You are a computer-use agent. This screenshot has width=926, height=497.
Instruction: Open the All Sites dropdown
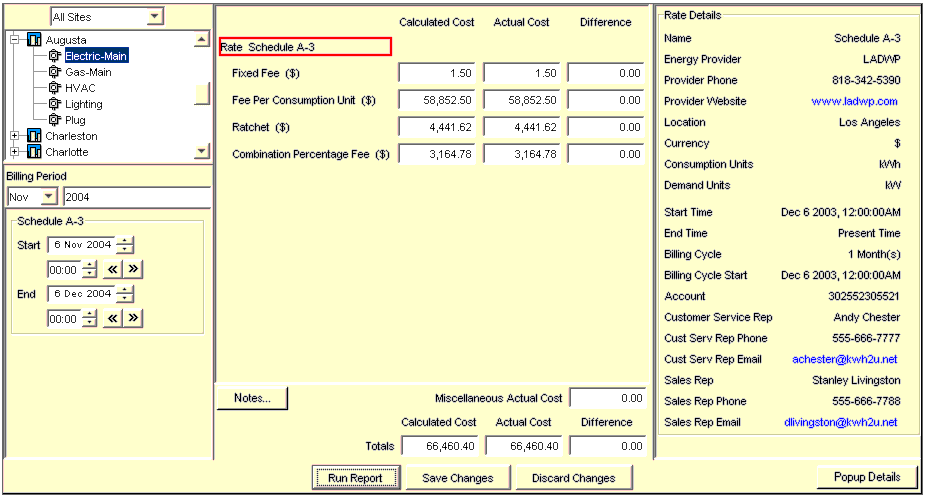pos(153,17)
